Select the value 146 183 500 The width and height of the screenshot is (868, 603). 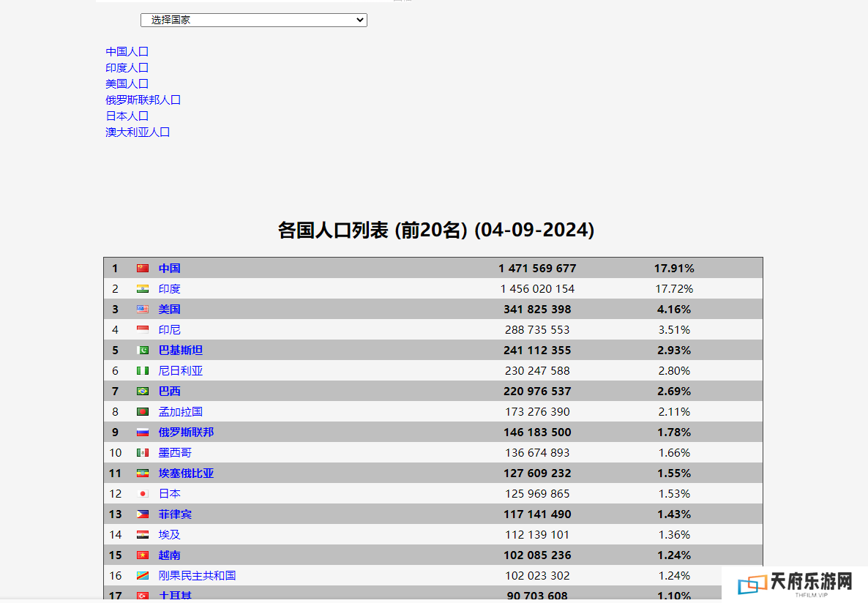tap(537, 432)
